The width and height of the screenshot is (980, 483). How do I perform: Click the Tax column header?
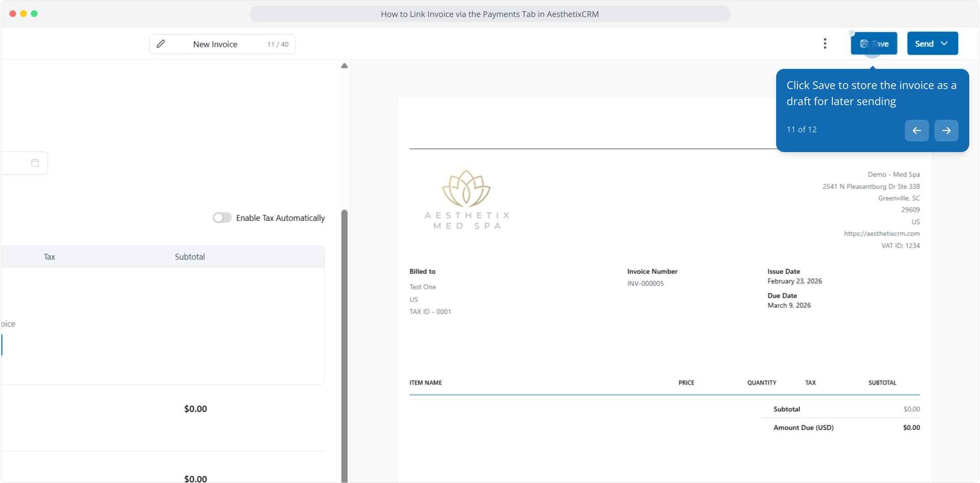pyautogui.click(x=49, y=257)
